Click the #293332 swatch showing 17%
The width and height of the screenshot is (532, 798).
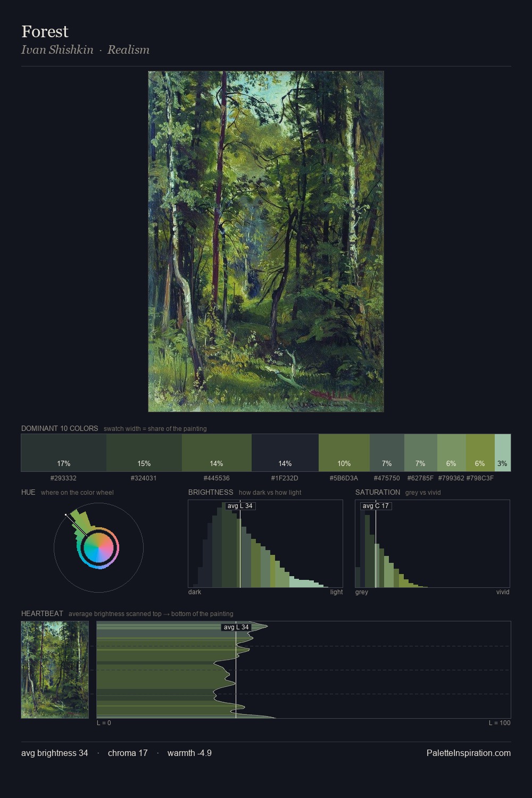click(64, 453)
